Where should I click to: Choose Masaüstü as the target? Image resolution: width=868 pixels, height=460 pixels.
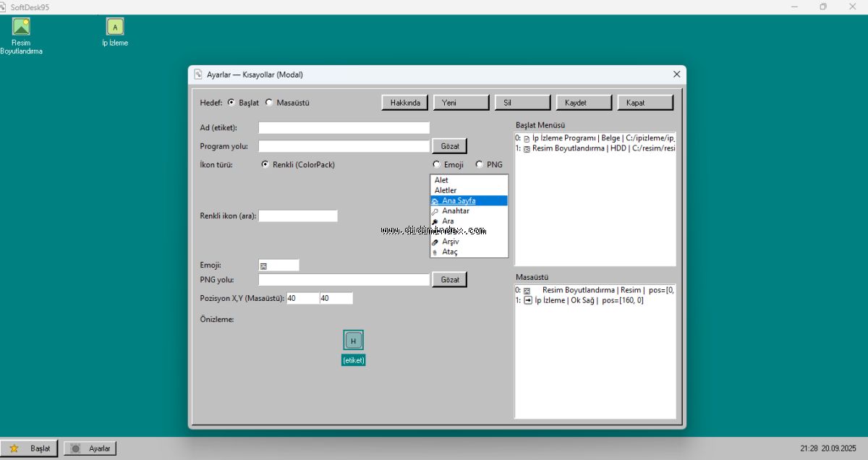tap(269, 103)
